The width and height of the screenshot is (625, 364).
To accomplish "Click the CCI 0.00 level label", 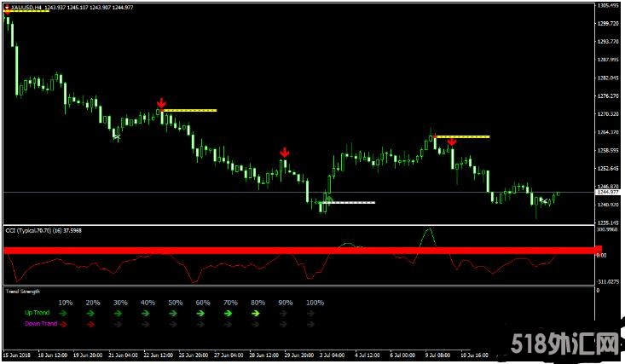I will click(602, 255).
